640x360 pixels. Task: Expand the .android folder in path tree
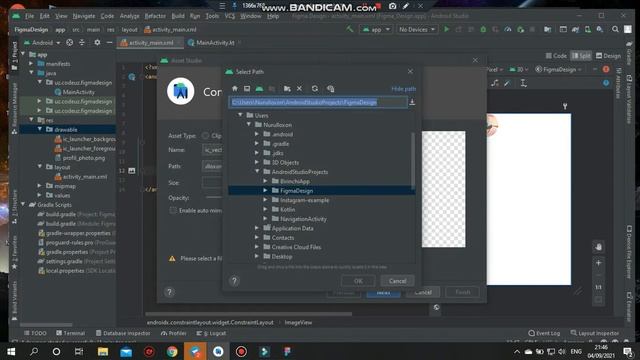click(x=257, y=134)
